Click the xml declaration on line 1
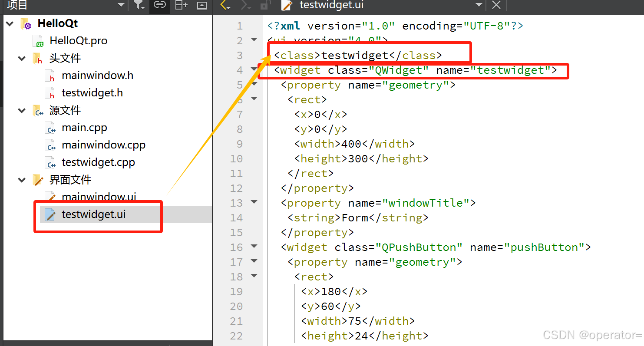Viewport: 644px width, 346px height. click(396, 26)
